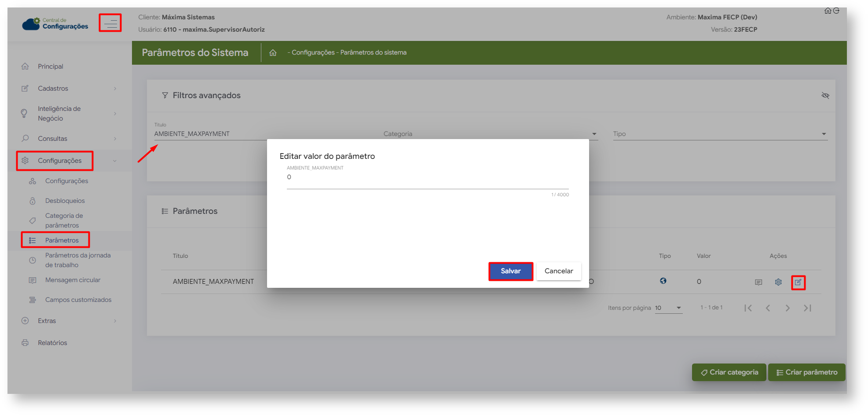Click the Valor column header

point(703,256)
